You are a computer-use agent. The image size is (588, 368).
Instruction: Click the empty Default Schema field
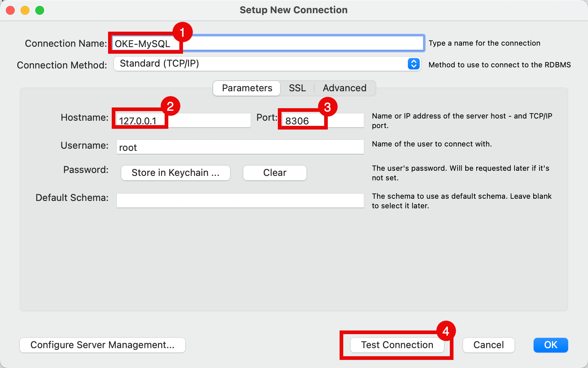pyautogui.click(x=240, y=201)
